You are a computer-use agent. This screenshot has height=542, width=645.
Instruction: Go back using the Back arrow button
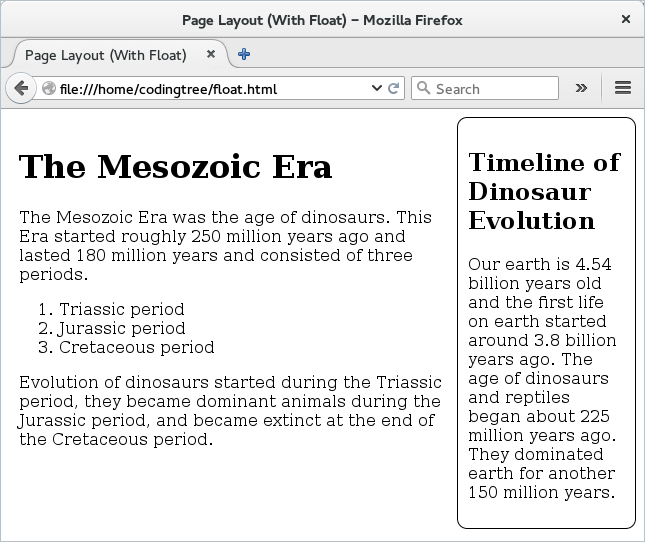pos(21,88)
